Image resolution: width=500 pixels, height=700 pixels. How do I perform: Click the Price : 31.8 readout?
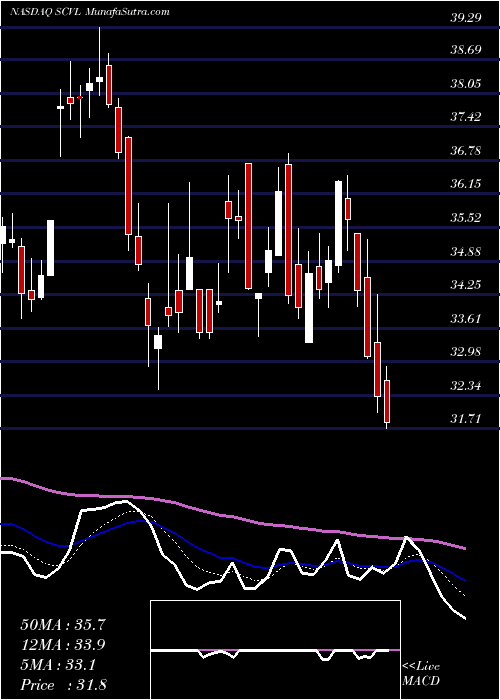point(63,685)
